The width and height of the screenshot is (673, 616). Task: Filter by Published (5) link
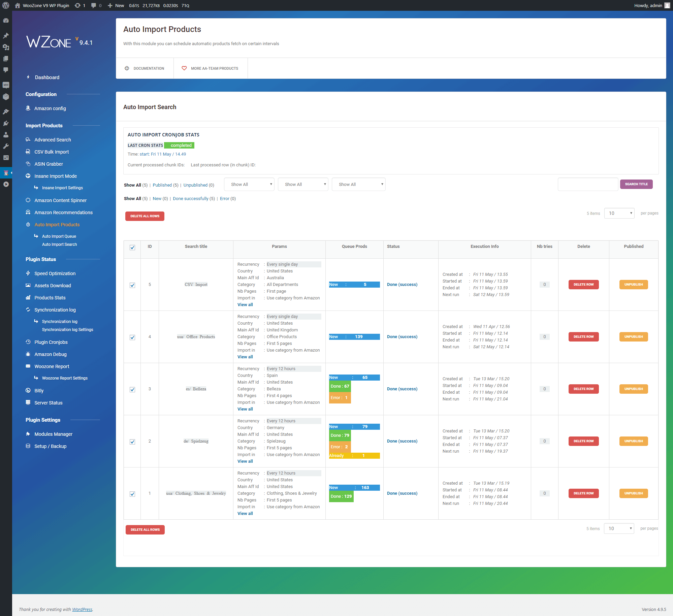coord(165,185)
